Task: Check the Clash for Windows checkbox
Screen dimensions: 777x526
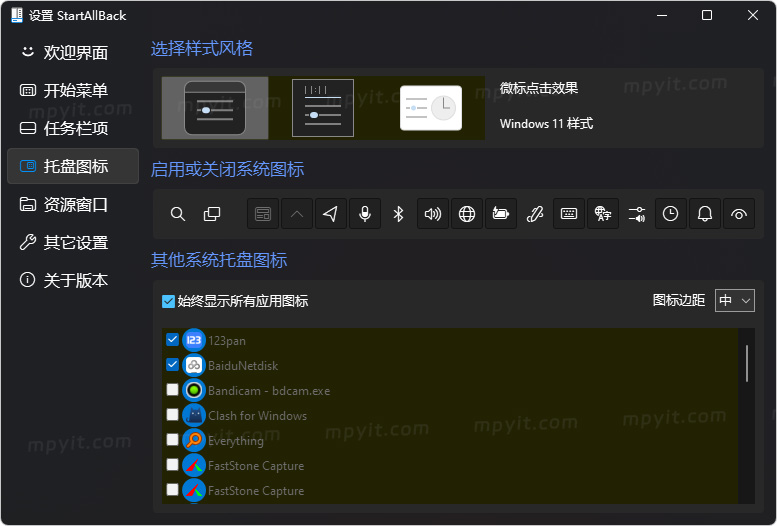Action: coord(172,414)
